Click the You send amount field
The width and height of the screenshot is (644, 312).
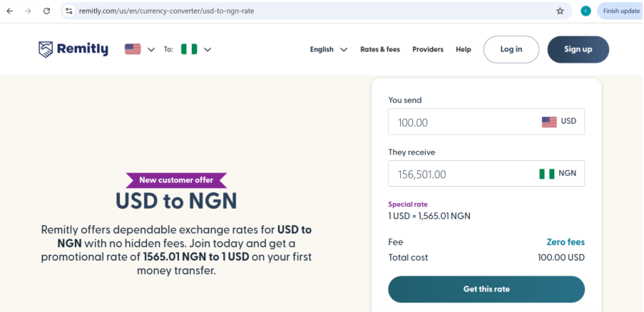click(x=486, y=122)
